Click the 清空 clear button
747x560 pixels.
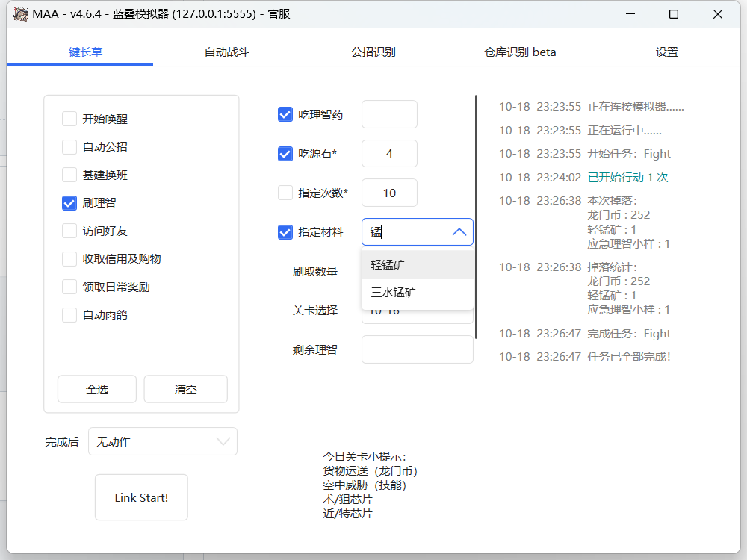coord(185,388)
